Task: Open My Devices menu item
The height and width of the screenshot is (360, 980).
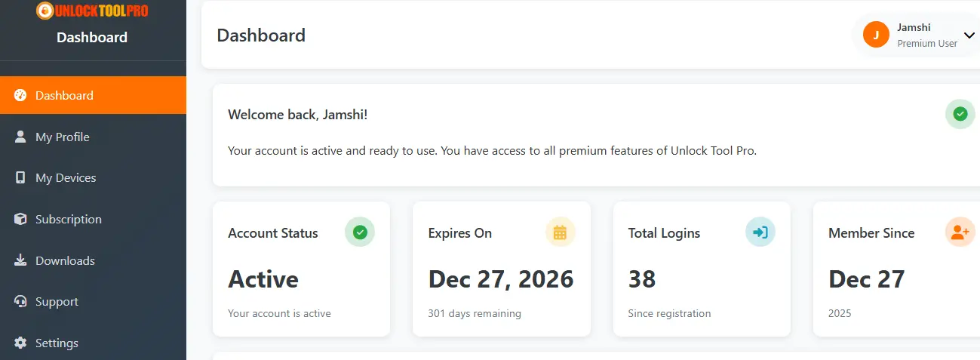Action: point(93,178)
